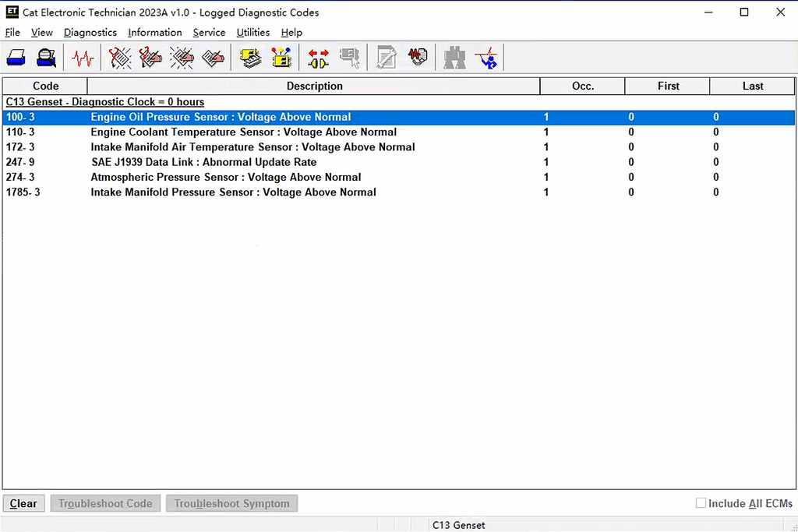Open the Diagnostics menu
The width and height of the screenshot is (798, 532).
click(90, 33)
